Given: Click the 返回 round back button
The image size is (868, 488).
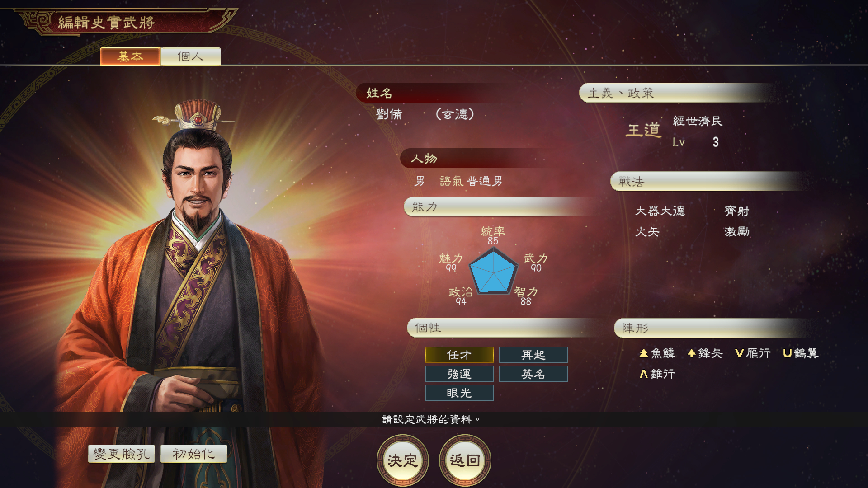Looking at the screenshot, I should 465,460.
